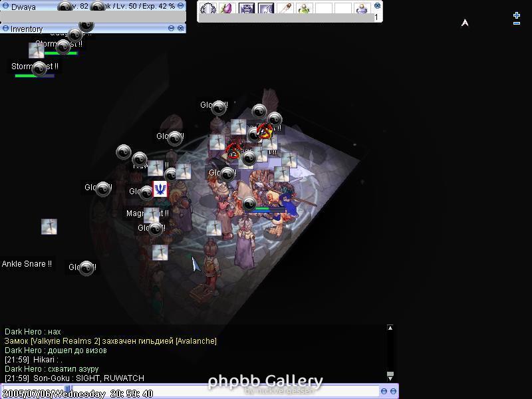
Task: Use the wand item in the hotkey bar
Action: click(x=285, y=9)
